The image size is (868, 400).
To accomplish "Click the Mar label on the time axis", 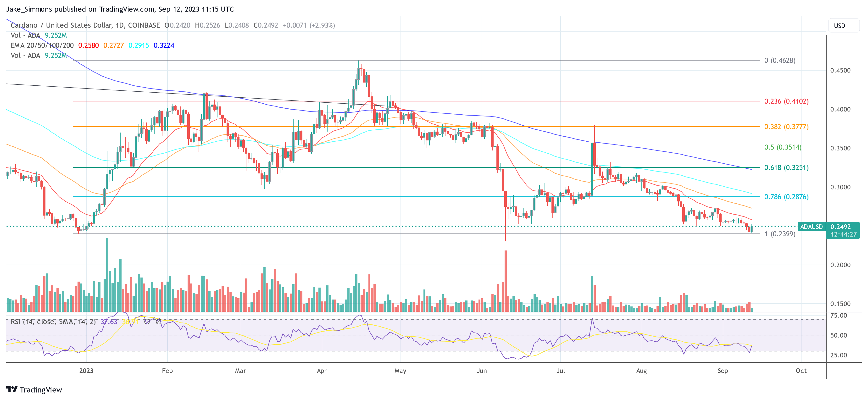I will [x=241, y=371].
